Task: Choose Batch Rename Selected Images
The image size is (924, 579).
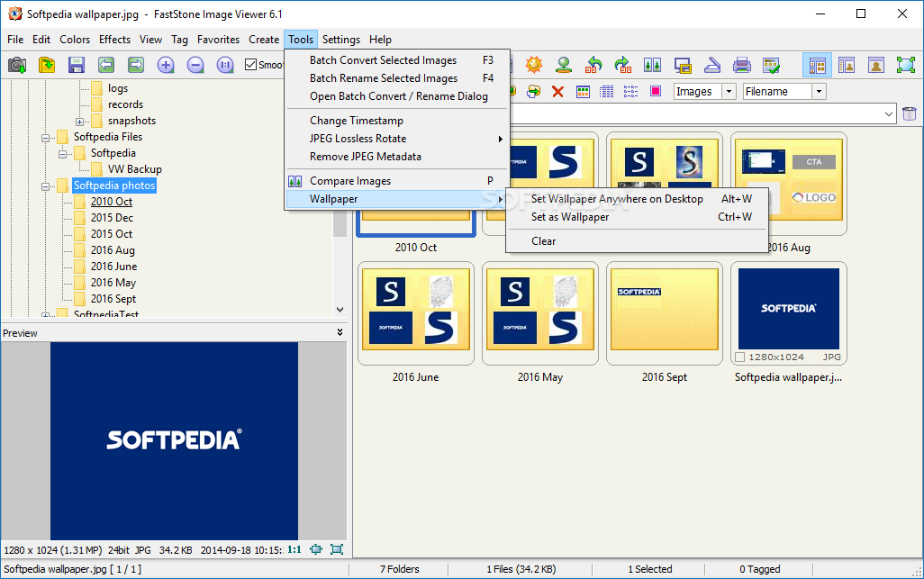Action: pyautogui.click(x=397, y=78)
